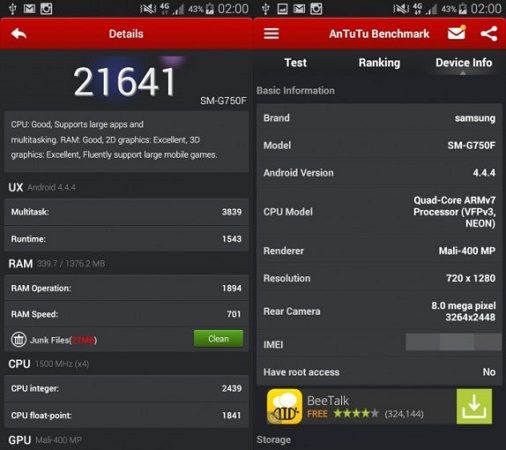Select the Runtime row score 1543
The height and width of the screenshot is (450, 506).
point(126,239)
